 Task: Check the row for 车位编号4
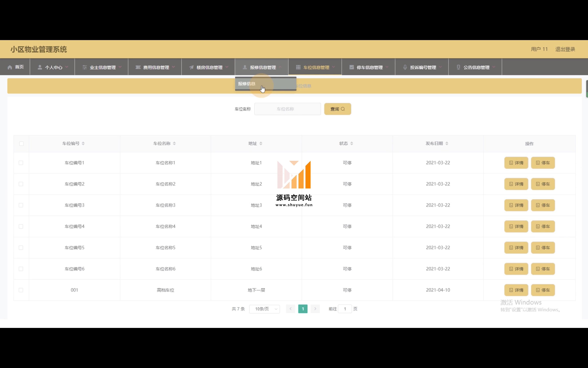coord(21,226)
